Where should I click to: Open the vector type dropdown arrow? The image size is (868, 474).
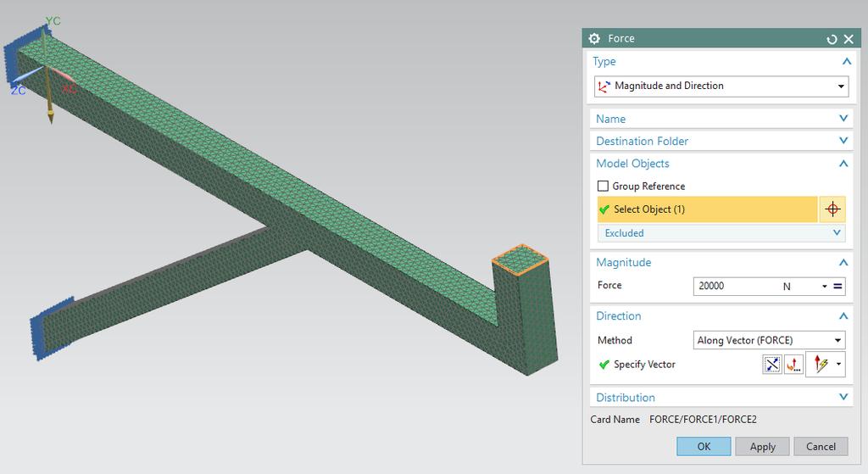click(x=839, y=365)
